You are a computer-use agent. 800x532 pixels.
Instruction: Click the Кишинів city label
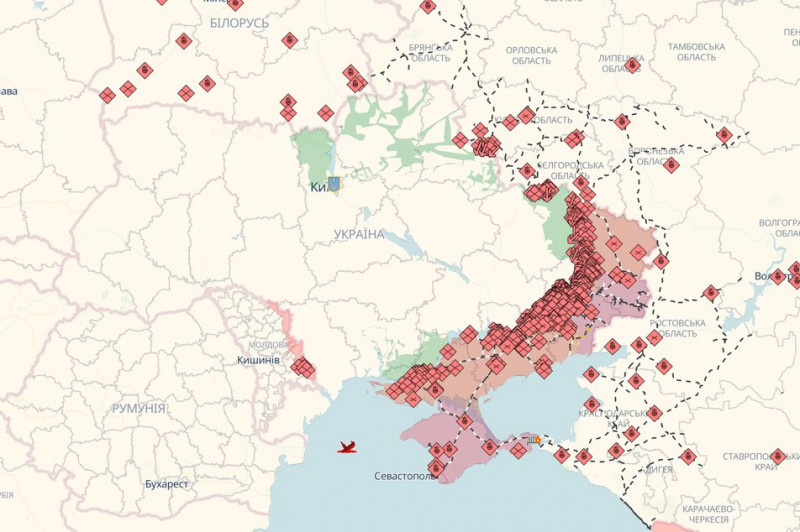tap(258, 360)
